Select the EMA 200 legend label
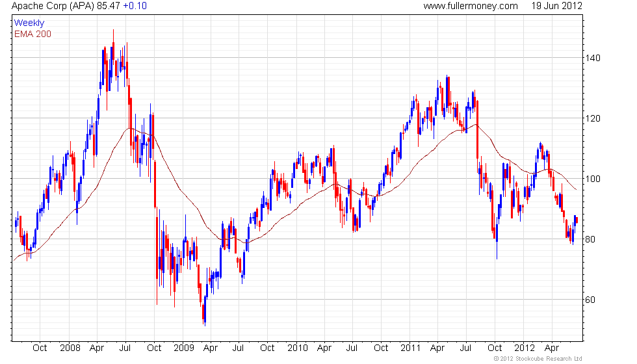637x364 pixels. [x=33, y=34]
